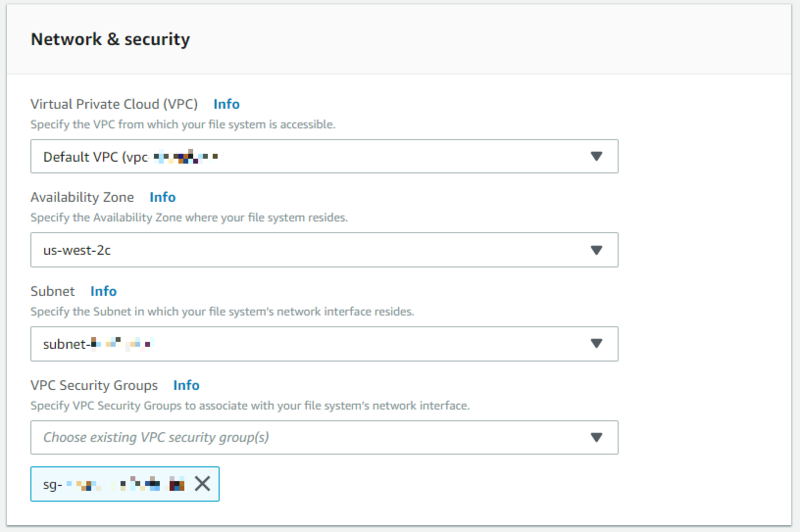Click the Subnet dropdown arrow icon
800x532 pixels.
coord(596,344)
